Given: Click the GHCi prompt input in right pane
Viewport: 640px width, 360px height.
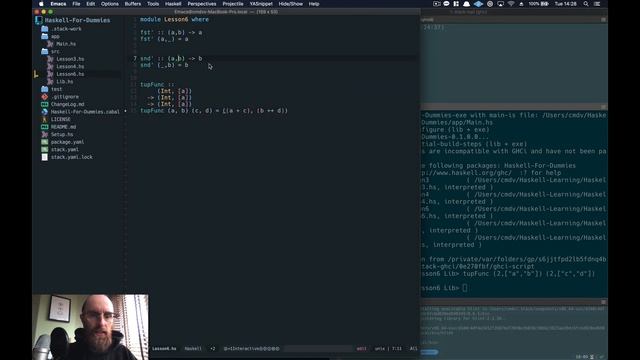Looking at the screenshot, I should click(x=464, y=288).
